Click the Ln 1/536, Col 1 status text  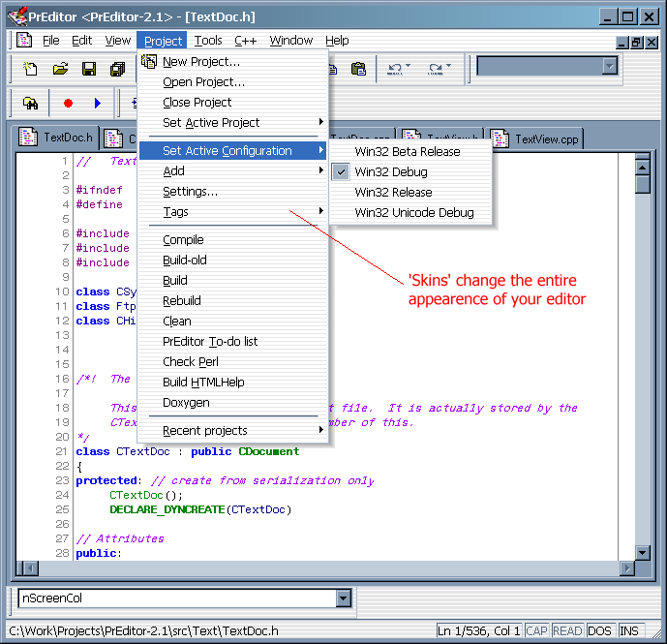pos(478,630)
